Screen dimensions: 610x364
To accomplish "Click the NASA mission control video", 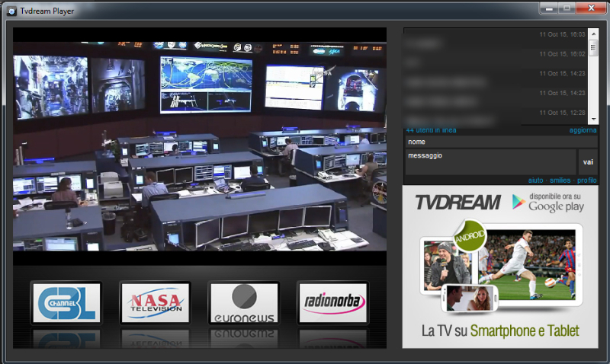I will click(x=200, y=152).
